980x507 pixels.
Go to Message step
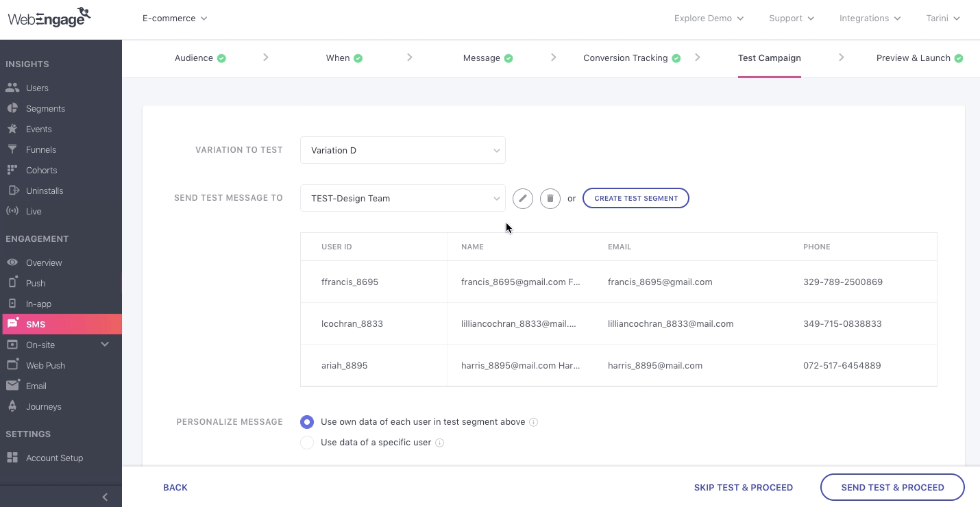pyautogui.click(x=482, y=58)
